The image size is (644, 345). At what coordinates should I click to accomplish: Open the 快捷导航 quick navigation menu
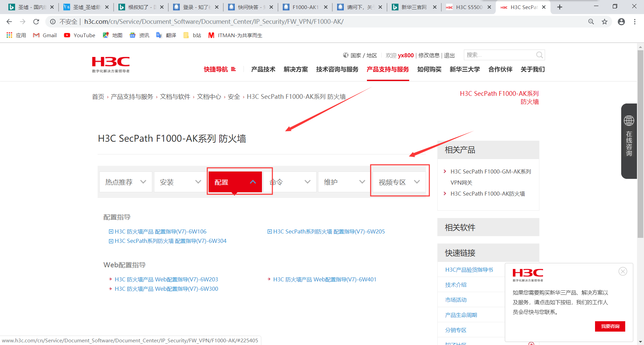point(220,69)
